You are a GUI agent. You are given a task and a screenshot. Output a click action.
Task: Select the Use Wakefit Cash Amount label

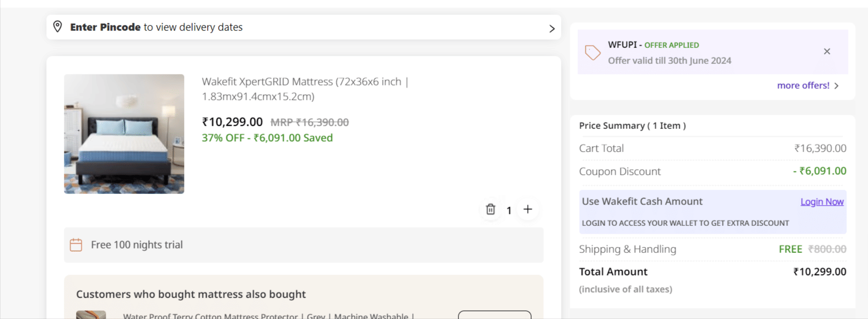[642, 202]
